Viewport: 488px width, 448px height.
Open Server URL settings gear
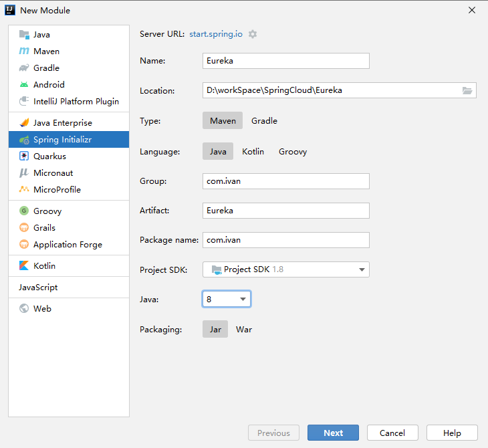253,34
